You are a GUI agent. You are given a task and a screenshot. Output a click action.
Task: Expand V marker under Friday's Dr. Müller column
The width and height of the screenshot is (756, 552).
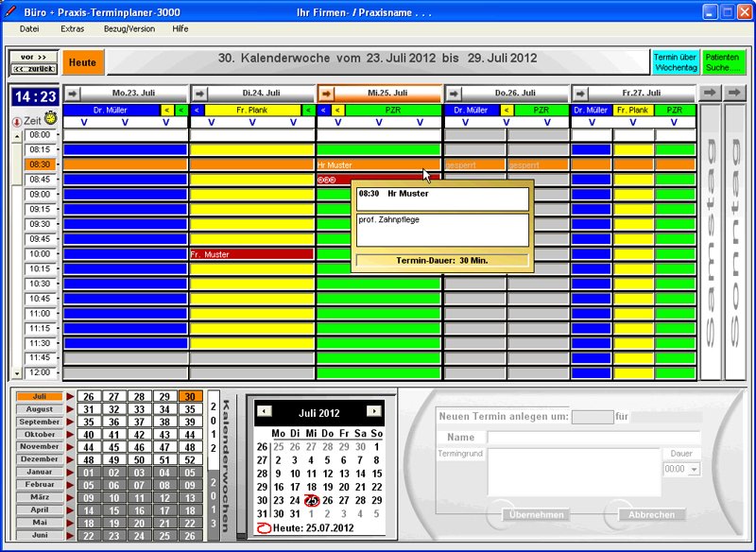pos(592,123)
